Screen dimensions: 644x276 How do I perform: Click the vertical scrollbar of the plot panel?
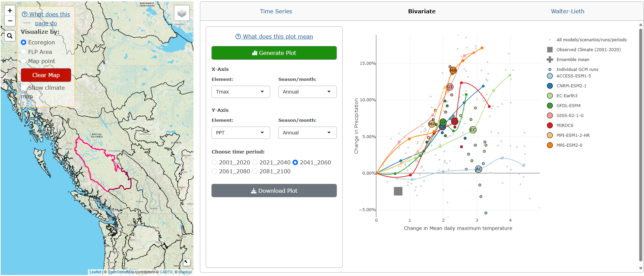(641, 145)
